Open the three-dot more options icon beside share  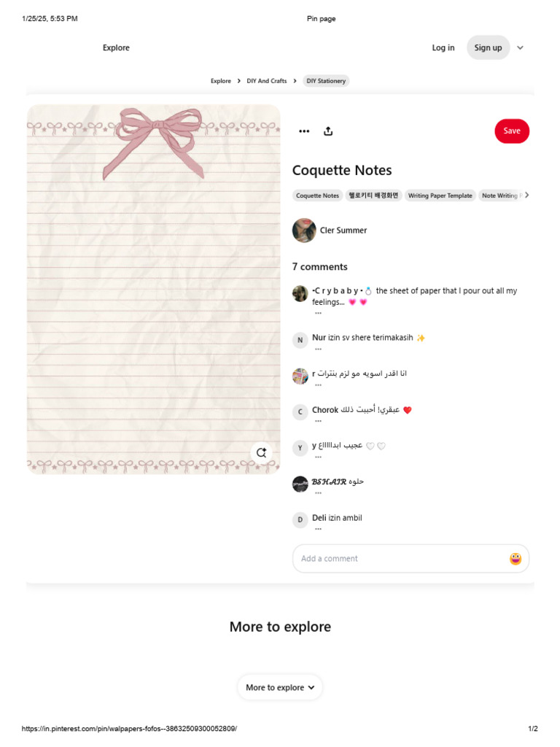pyautogui.click(x=304, y=131)
